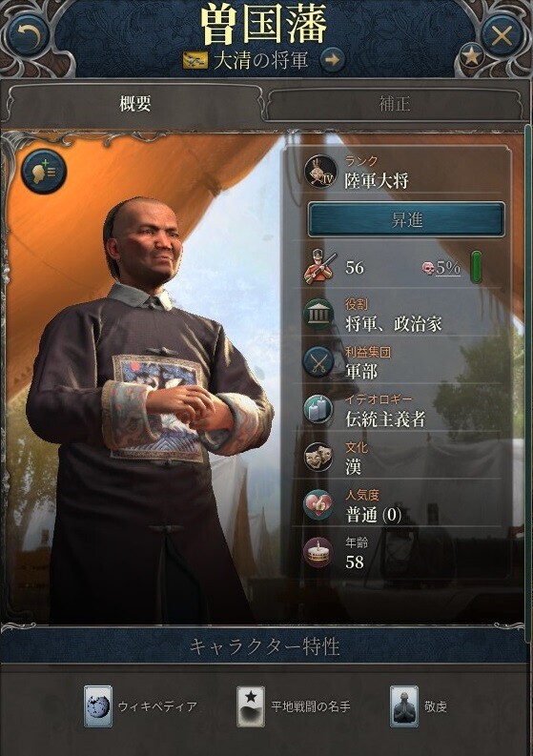Click the 文化 theater masks icon
The image size is (533, 756).
(318, 456)
